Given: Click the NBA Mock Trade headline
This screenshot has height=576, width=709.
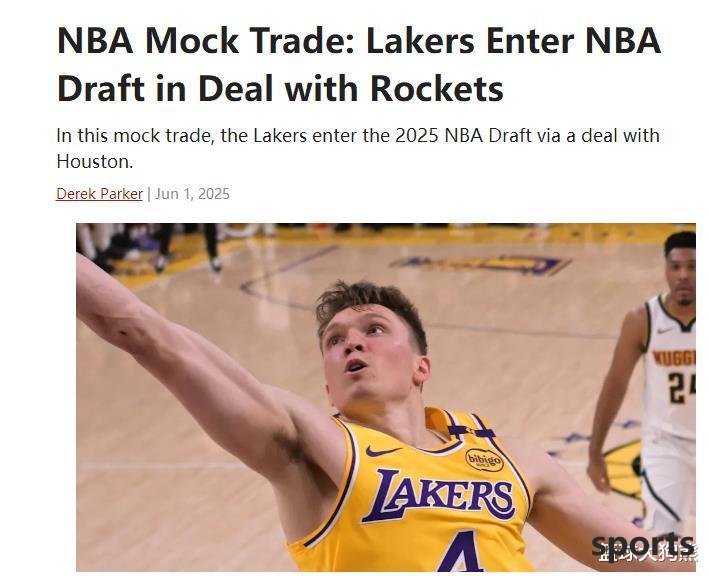Looking at the screenshot, I should pyautogui.click(x=359, y=64).
